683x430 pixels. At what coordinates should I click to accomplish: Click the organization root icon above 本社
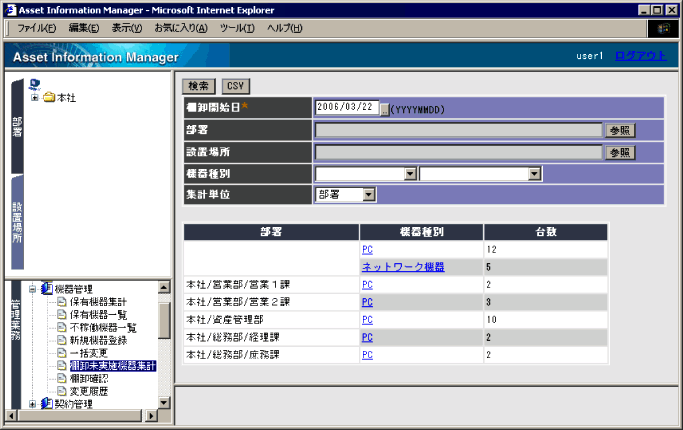point(35,84)
